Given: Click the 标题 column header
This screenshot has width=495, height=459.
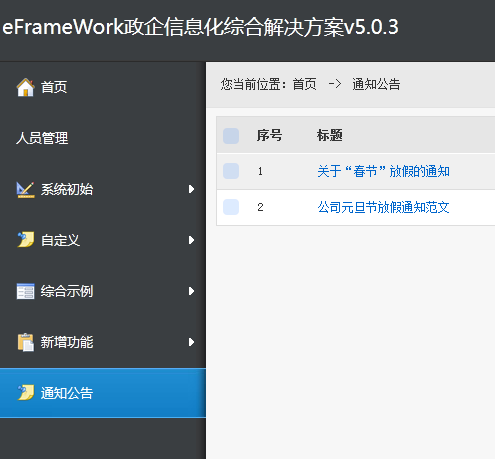Looking at the screenshot, I should pyautogui.click(x=330, y=135).
